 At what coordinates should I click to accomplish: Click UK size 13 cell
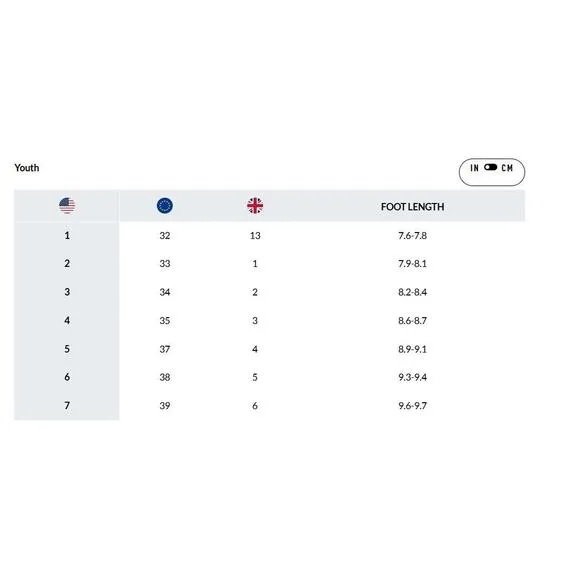tap(255, 236)
